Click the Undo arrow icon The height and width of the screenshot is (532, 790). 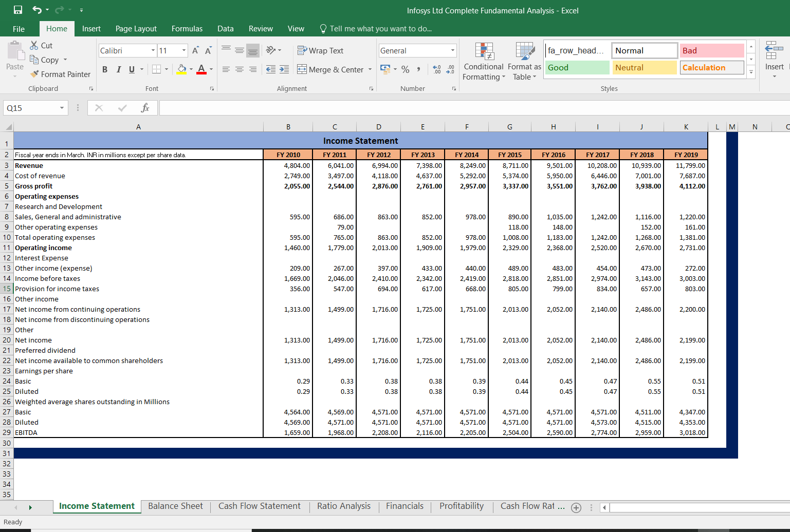(37, 10)
